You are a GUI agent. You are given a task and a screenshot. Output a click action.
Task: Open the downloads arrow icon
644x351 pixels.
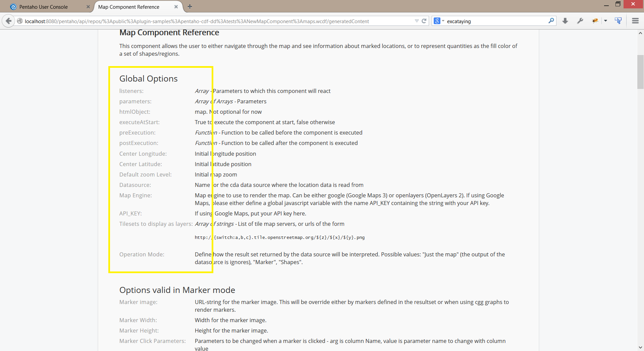pos(565,21)
